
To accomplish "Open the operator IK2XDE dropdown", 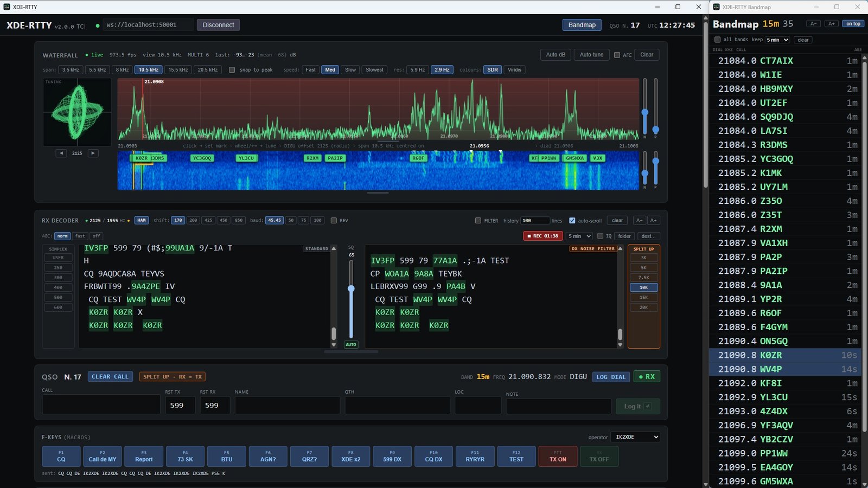I will (635, 437).
